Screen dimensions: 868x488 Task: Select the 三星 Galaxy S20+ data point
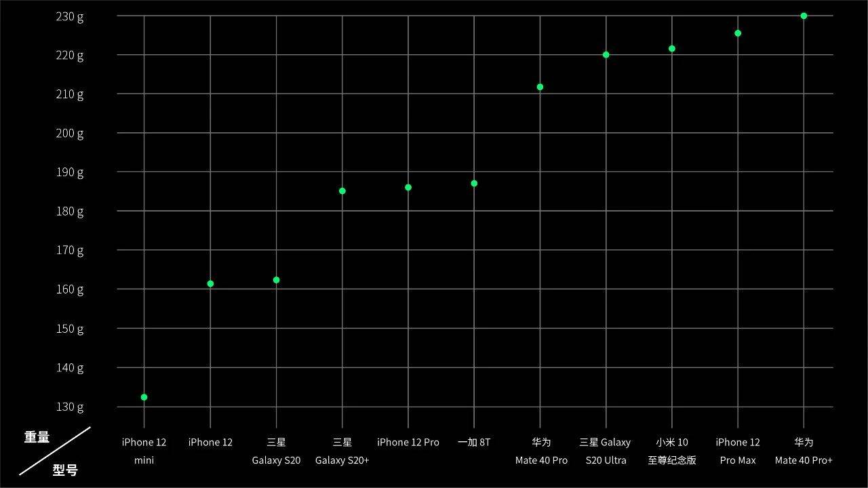coord(342,191)
